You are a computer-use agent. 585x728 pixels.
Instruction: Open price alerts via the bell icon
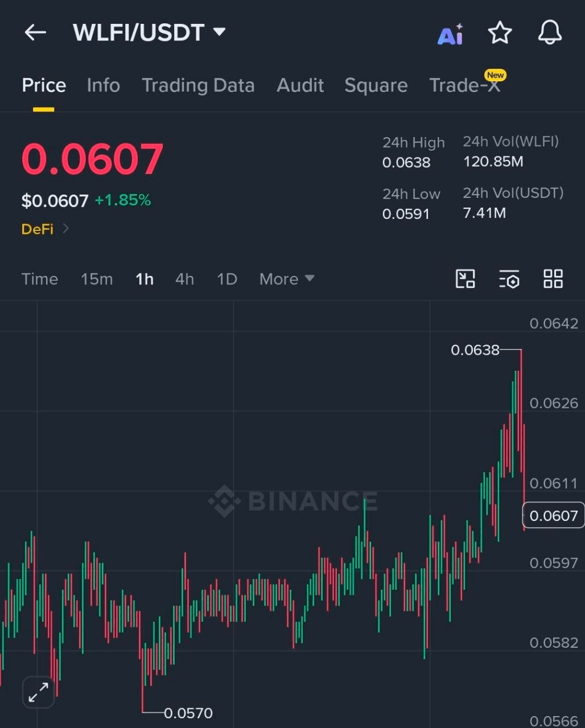click(550, 32)
